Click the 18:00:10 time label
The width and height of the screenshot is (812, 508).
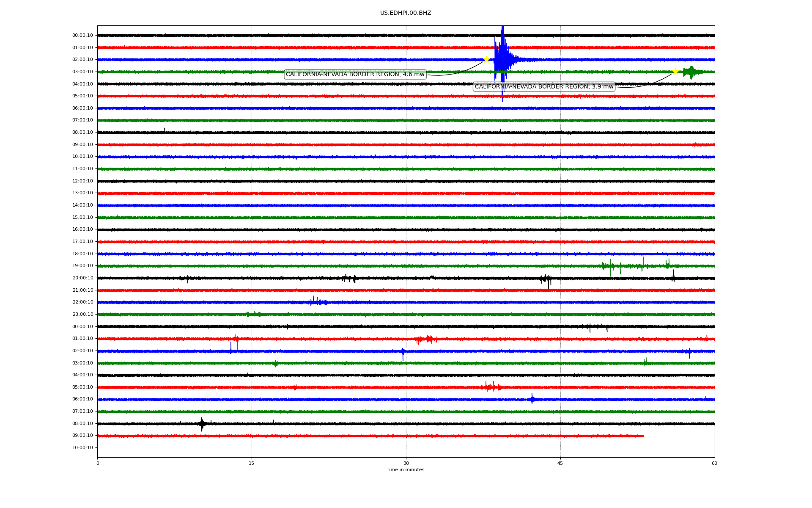point(82,254)
